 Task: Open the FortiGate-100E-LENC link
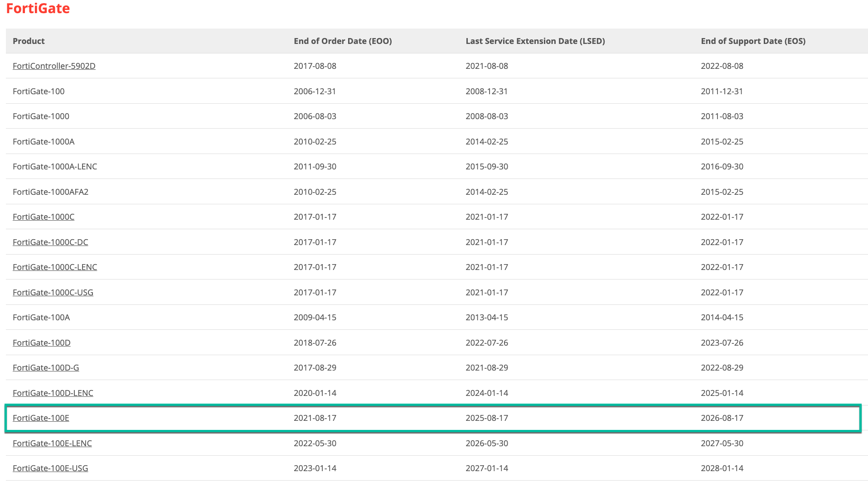click(x=52, y=443)
